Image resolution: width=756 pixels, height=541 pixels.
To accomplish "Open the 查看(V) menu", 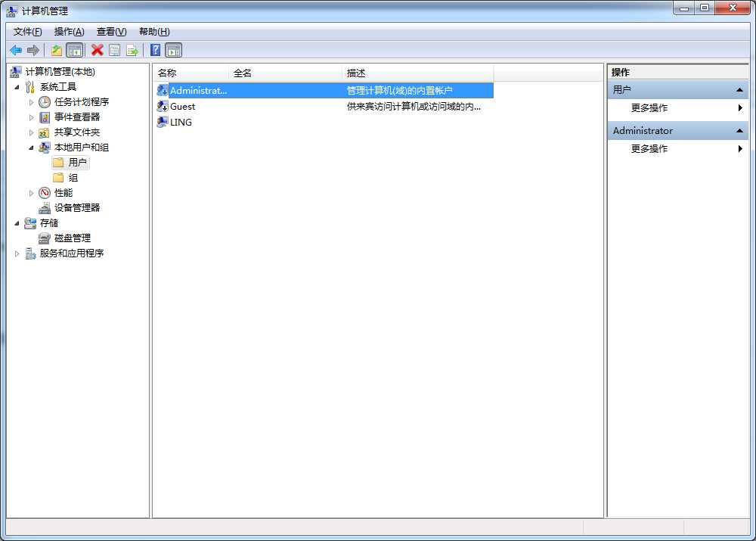I will pyautogui.click(x=111, y=32).
